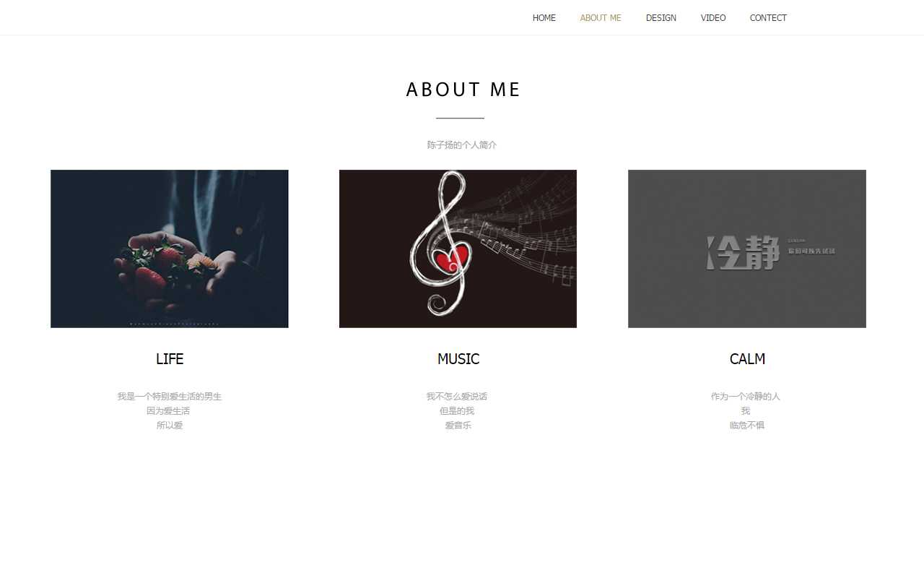Click the LIFE heading
The image size is (924, 565).
(x=170, y=359)
